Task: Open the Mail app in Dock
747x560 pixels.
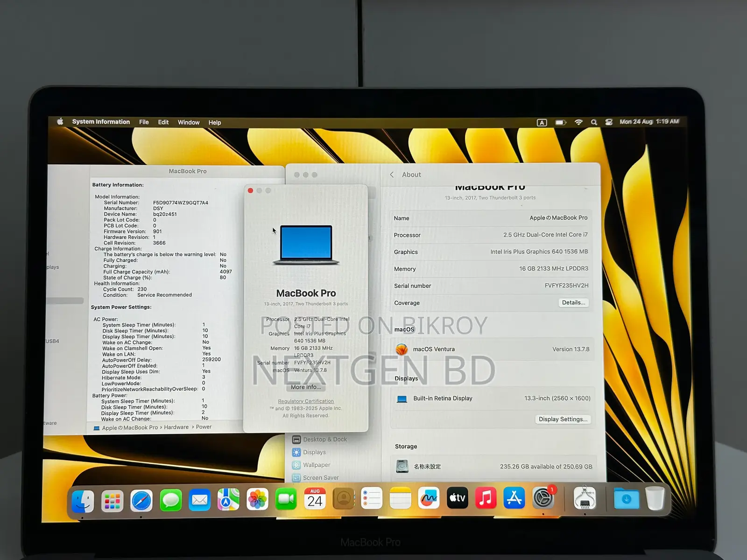Action: pyautogui.click(x=200, y=500)
